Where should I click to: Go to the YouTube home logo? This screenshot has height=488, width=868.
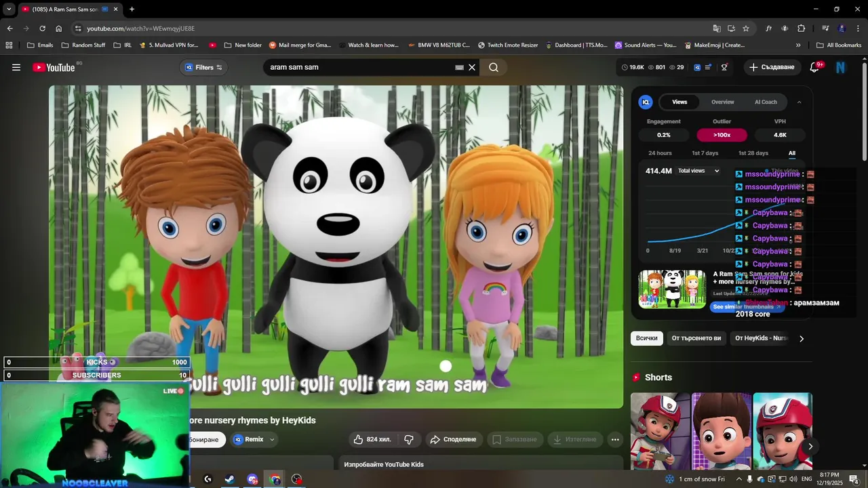54,67
